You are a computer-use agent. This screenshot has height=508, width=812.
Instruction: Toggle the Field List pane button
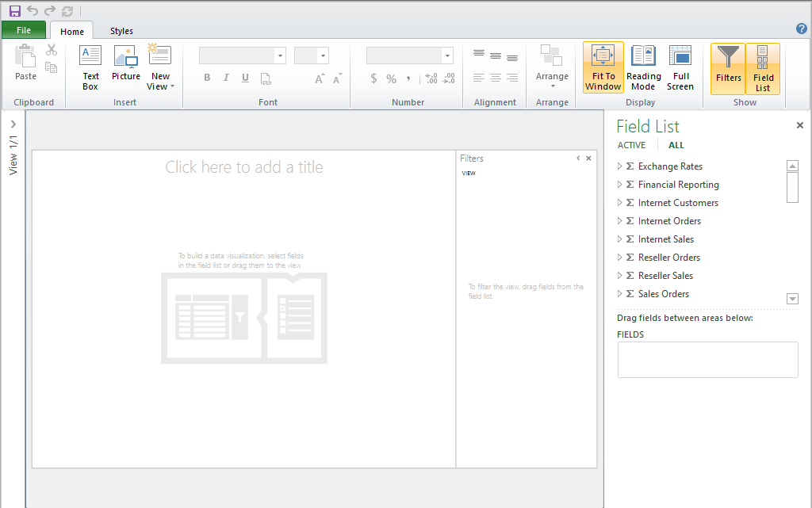pyautogui.click(x=763, y=68)
